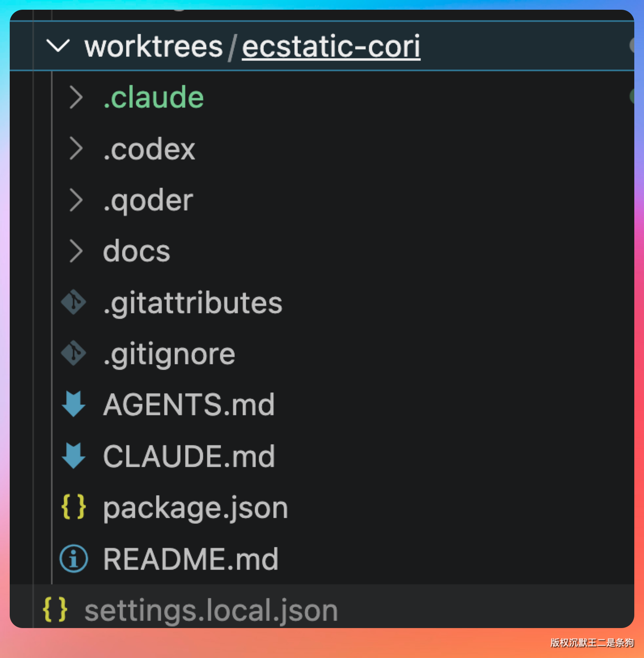Open package.json in the editor
This screenshot has height=658, width=644.
[195, 508]
